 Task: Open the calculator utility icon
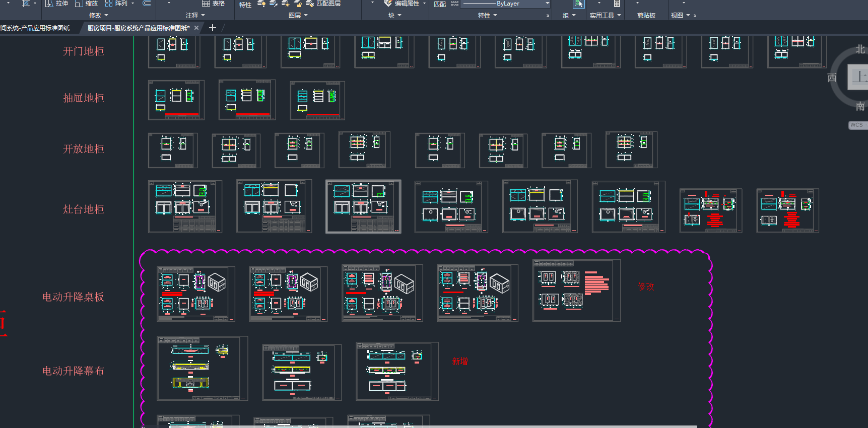coord(617,4)
